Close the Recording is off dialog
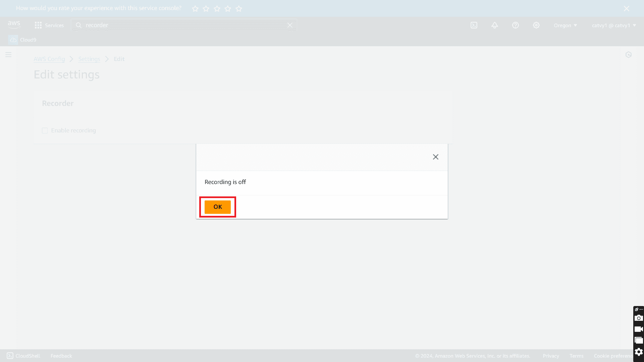 [x=435, y=157]
